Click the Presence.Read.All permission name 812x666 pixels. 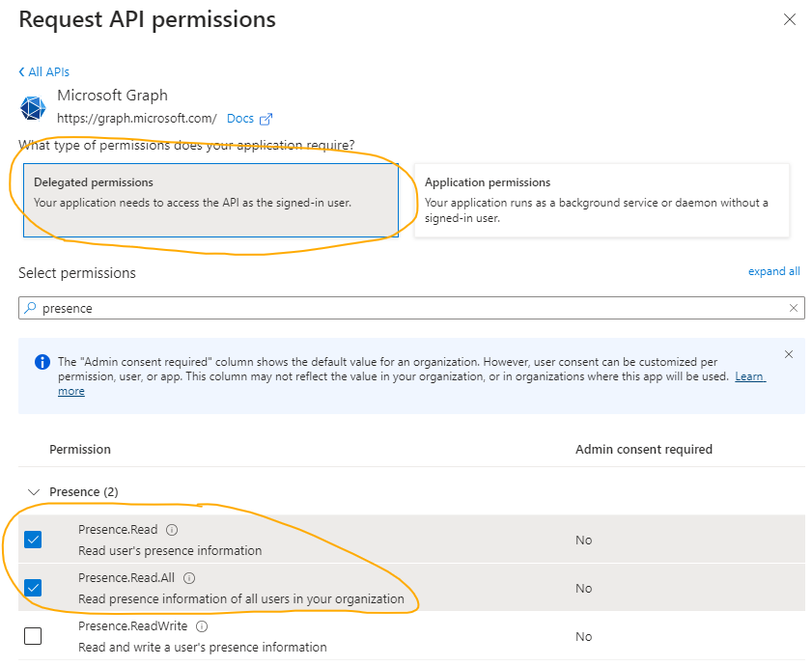coord(126,578)
